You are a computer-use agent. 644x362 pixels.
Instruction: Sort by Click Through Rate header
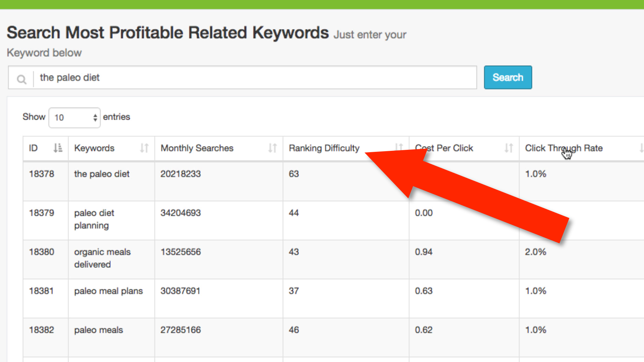pos(563,148)
